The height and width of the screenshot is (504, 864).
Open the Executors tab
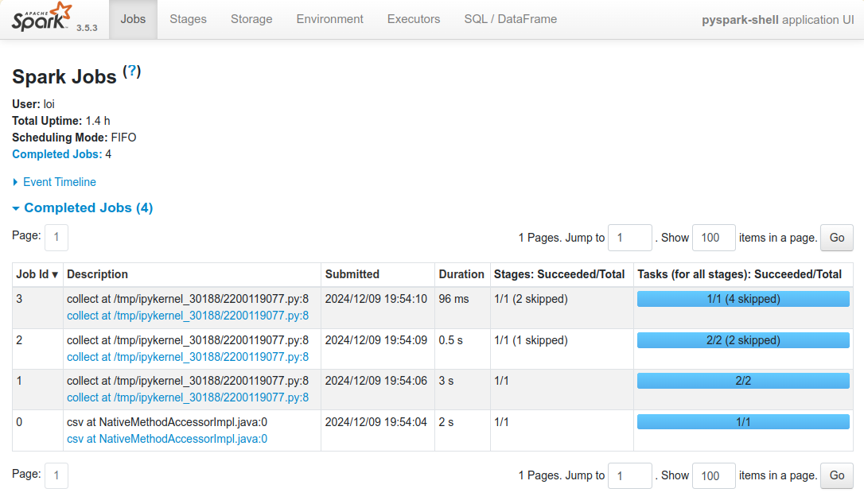pyautogui.click(x=414, y=19)
